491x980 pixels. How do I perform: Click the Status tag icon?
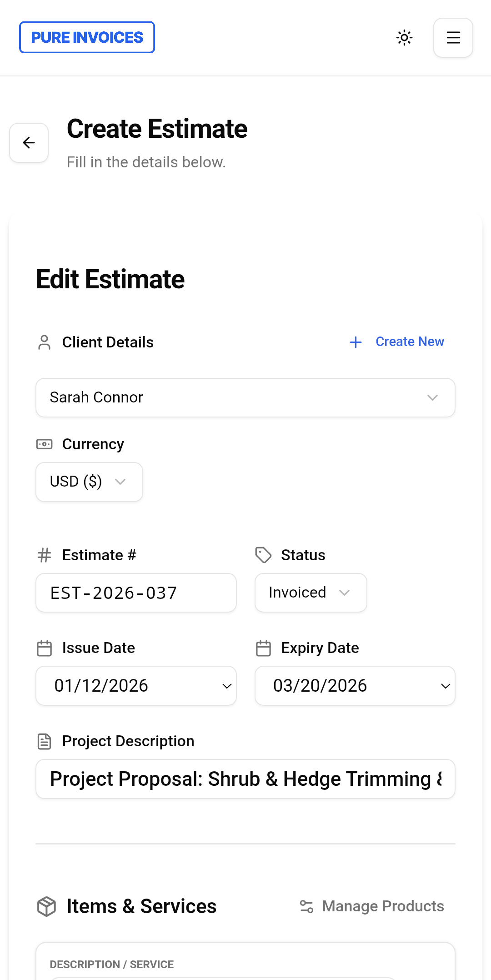(x=263, y=555)
